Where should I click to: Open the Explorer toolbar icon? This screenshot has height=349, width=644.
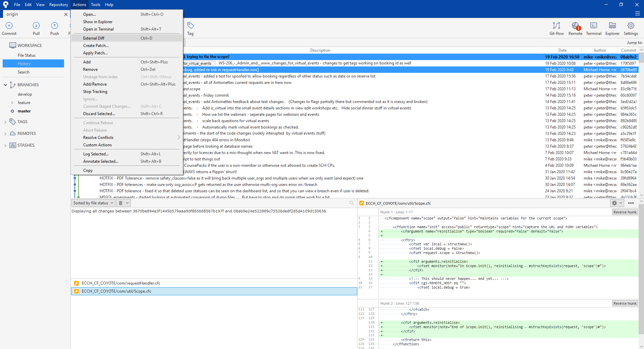(x=612, y=29)
